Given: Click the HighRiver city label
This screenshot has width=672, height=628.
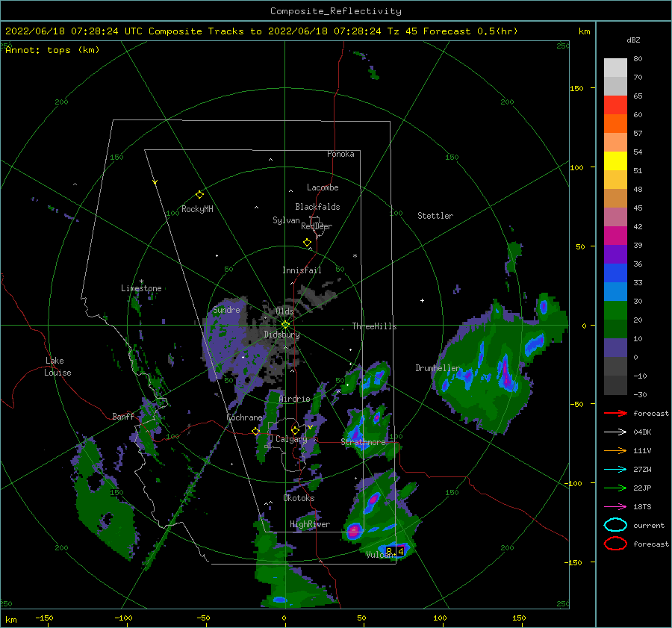Looking at the screenshot, I should (x=310, y=524).
